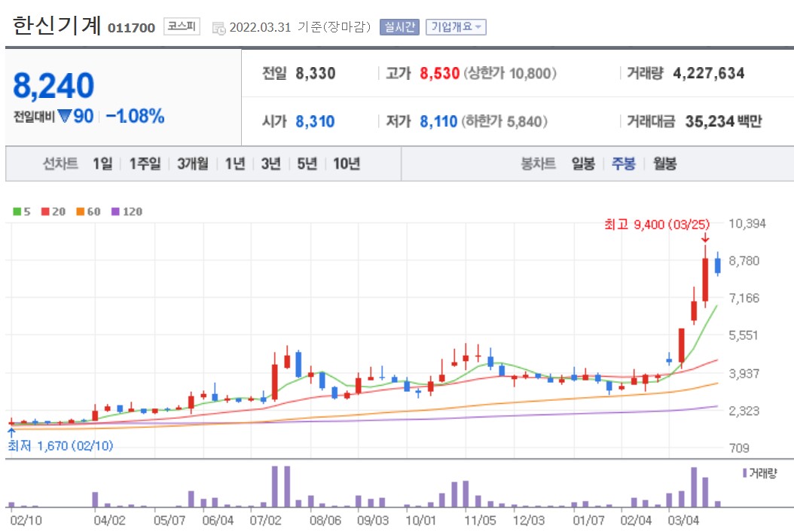Click the 상한가 10,800 text
The height and width of the screenshot is (532, 794).
click(511, 73)
